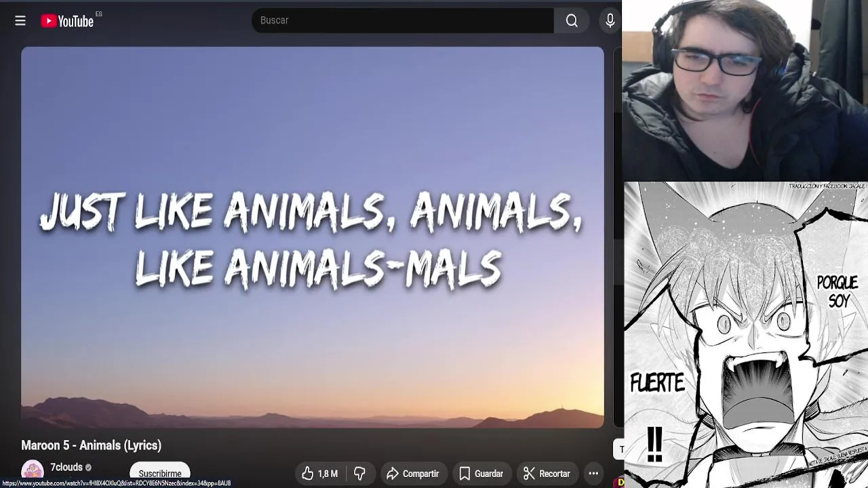
Task: Click the Animals lyrics video player
Action: tap(313, 237)
